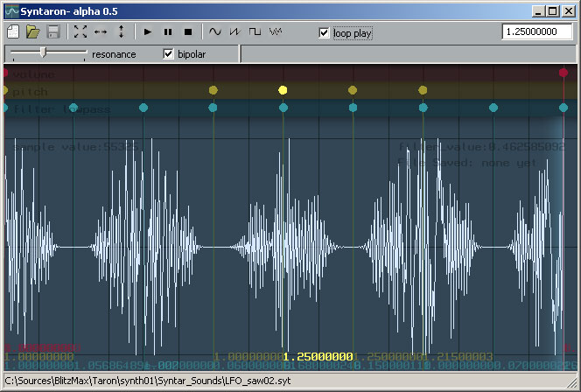The height and width of the screenshot is (392, 581).
Task: Select the pitch node left of highlighted one
Action: 213,90
